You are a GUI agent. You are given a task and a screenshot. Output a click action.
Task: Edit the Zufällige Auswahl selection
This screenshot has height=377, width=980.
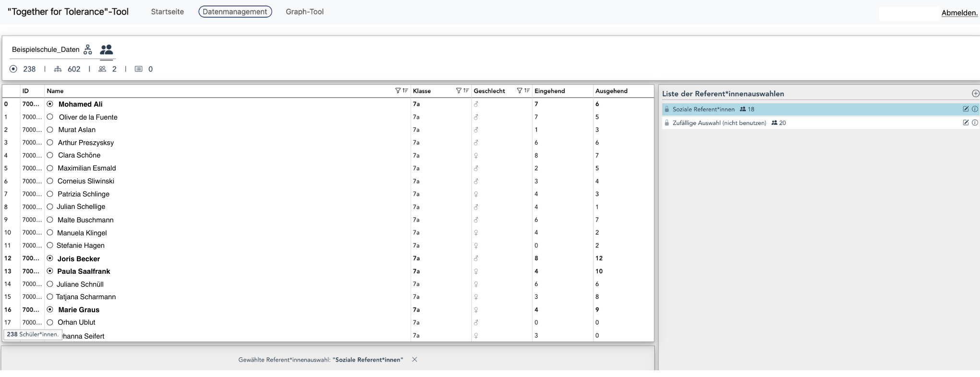(966, 122)
